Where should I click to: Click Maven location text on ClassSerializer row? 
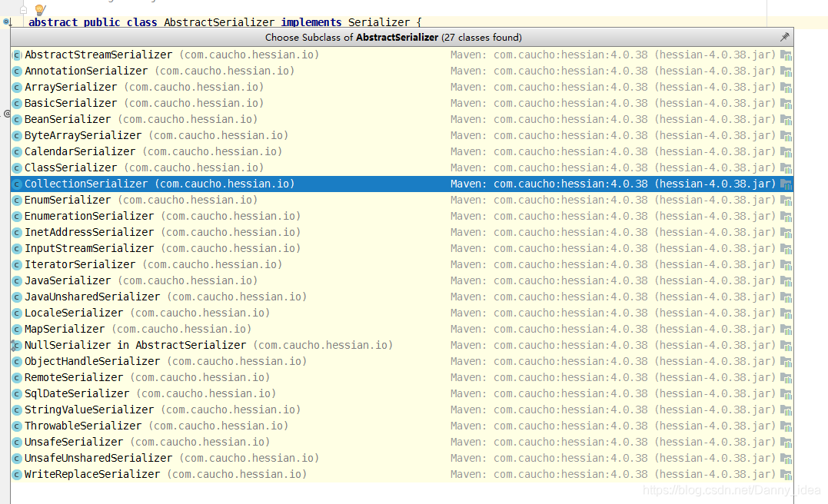tap(613, 167)
